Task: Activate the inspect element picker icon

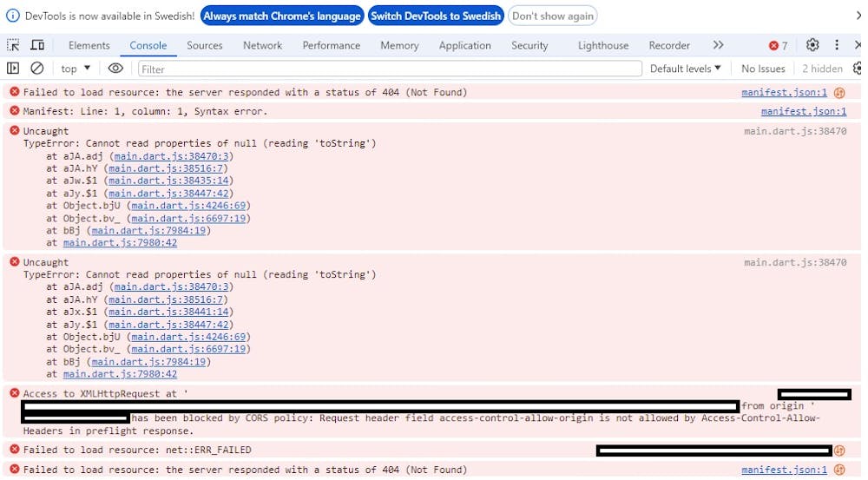Action: click(13, 45)
